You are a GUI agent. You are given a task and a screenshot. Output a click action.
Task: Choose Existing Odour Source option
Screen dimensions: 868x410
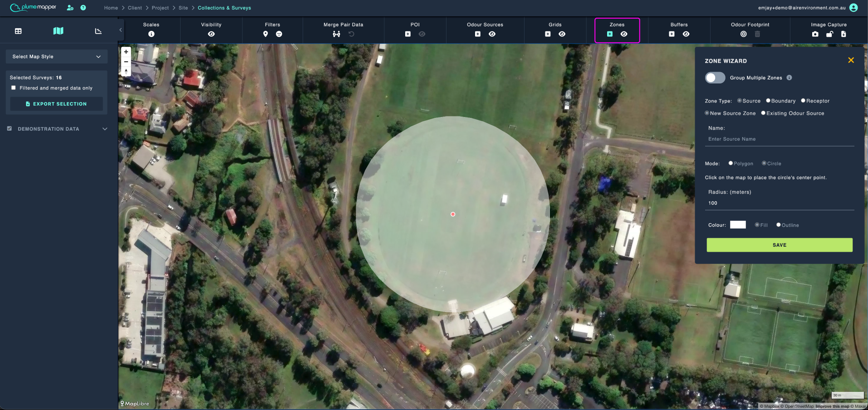pyautogui.click(x=763, y=113)
